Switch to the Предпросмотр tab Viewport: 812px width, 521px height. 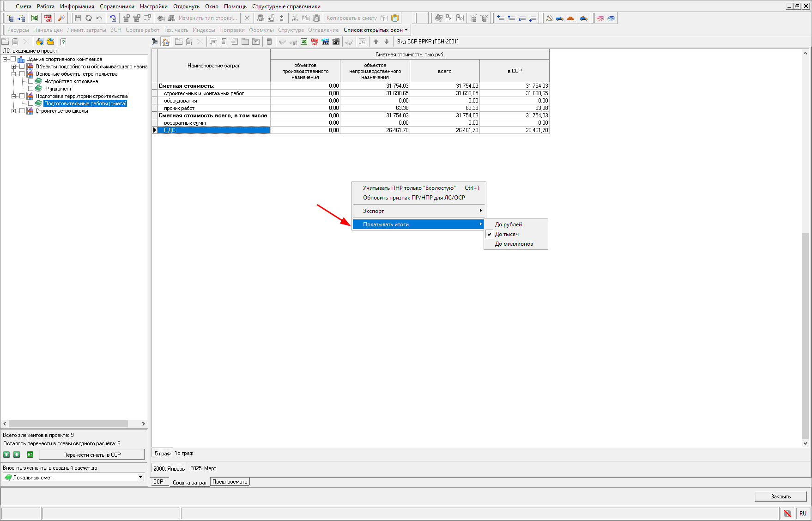point(230,482)
